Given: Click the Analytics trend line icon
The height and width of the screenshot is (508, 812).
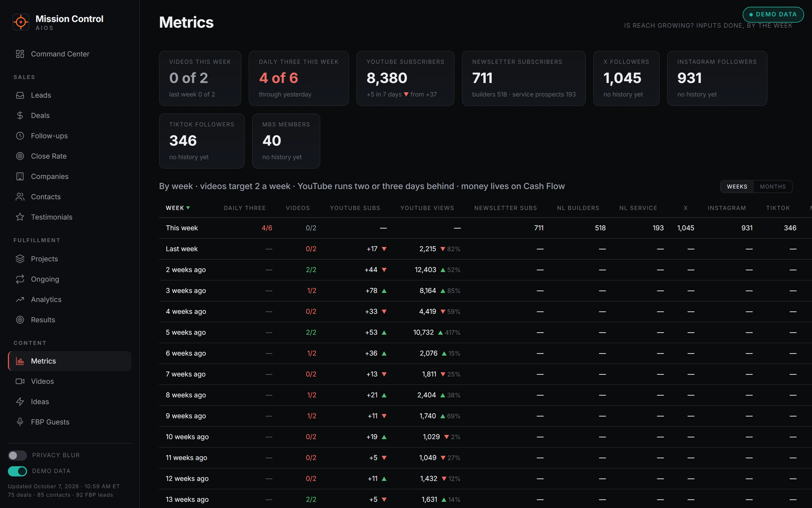Looking at the screenshot, I should 20,299.
